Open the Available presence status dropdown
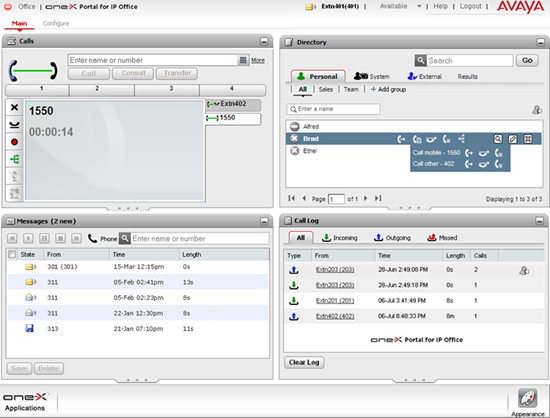This screenshot has width=550, height=418. pos(419,6)
